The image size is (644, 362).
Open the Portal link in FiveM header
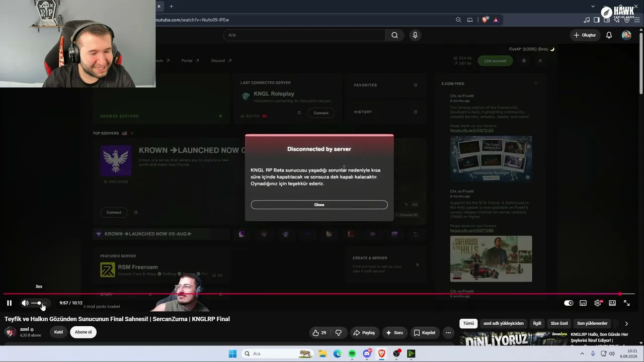pyautogui.click(x=190, y=61)
